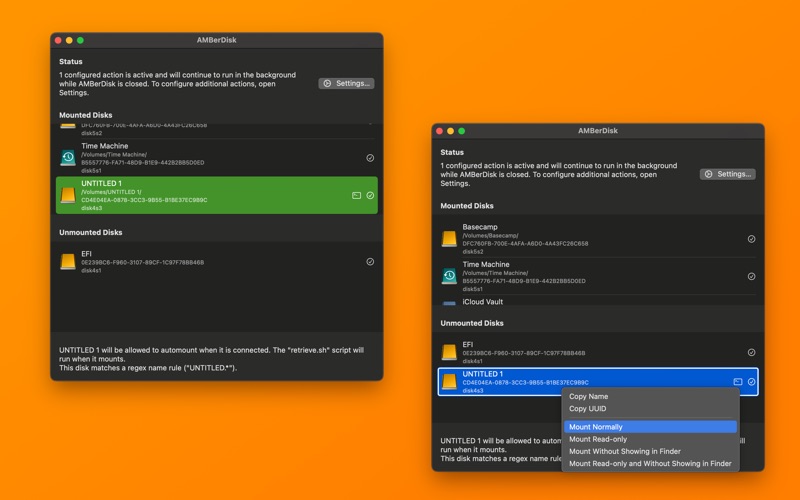Click the disk5s2 label under Basecamp
This screenshot has width=800, height=500.
pyautogui.click(x=472, y=252)
